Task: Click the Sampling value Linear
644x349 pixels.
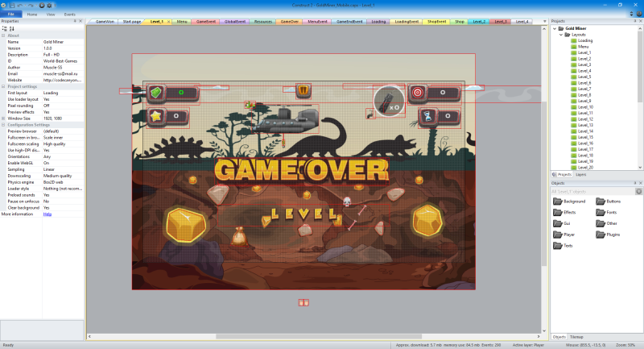Action: pyautogui.click(x=63, y=169)
